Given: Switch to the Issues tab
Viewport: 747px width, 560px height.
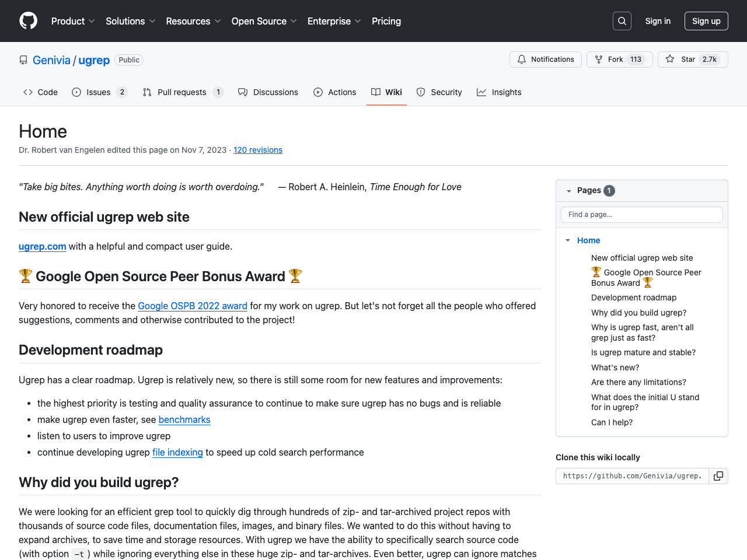Looking at the screenshot, I should tap(99, 92).
